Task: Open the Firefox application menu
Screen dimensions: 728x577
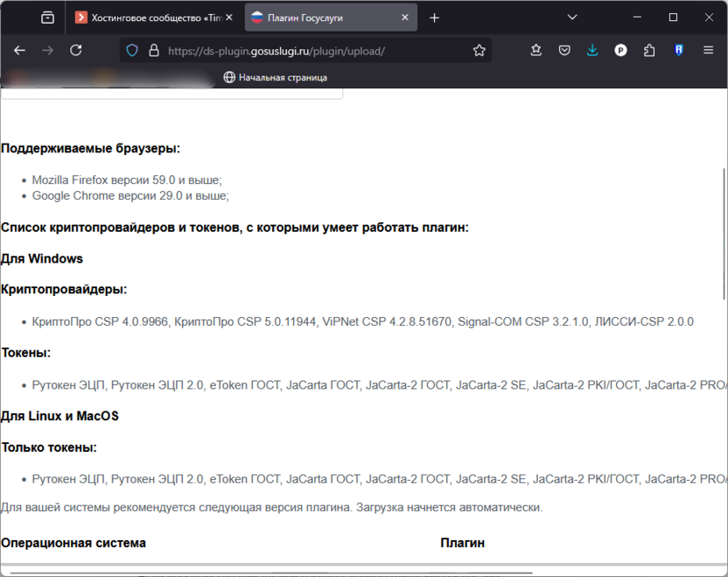Action: [x=708, y=51]
